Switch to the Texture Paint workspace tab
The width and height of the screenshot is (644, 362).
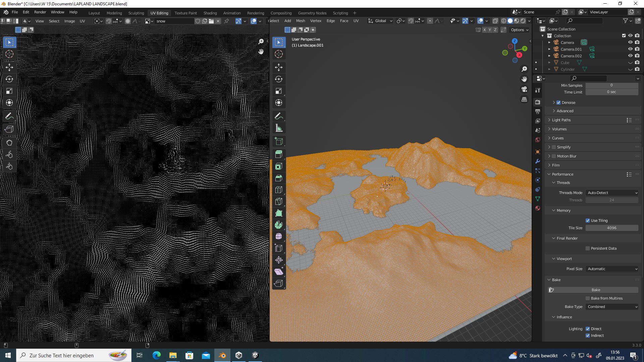point(185,13)
